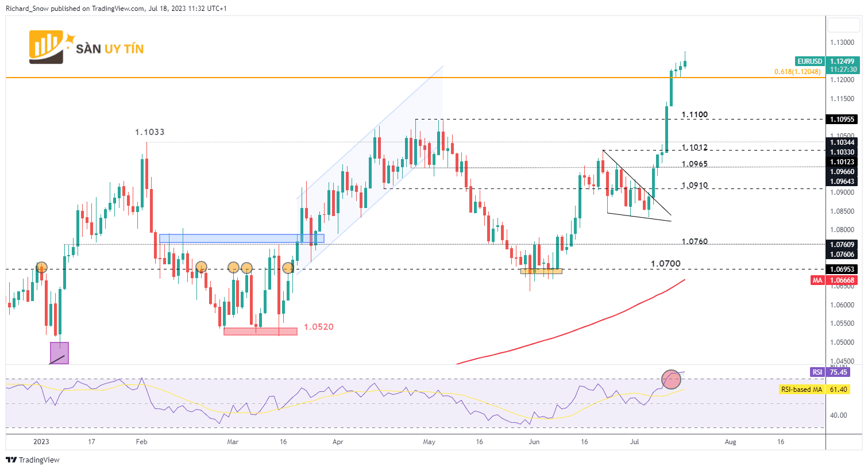Select the red 1.0520 support annotation
The image size is (868, 470).
click(319, 327)
